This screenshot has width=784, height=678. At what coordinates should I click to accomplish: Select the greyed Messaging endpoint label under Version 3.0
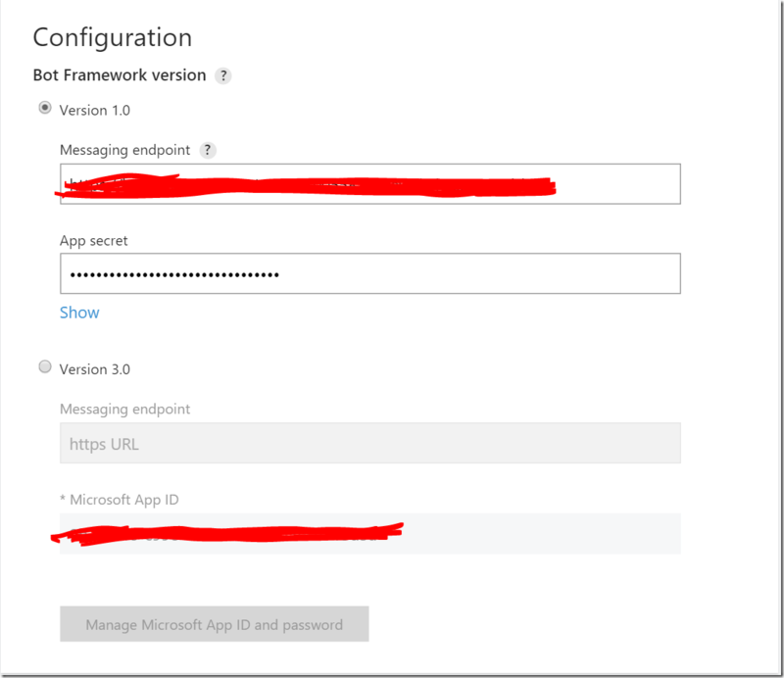click(125, 409)
